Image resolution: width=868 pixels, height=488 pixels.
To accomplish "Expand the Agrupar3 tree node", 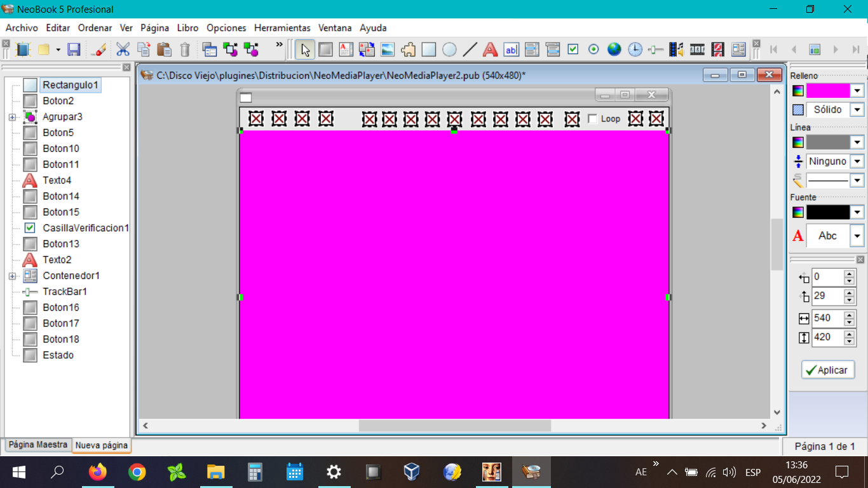I will (x=12, y=118).
